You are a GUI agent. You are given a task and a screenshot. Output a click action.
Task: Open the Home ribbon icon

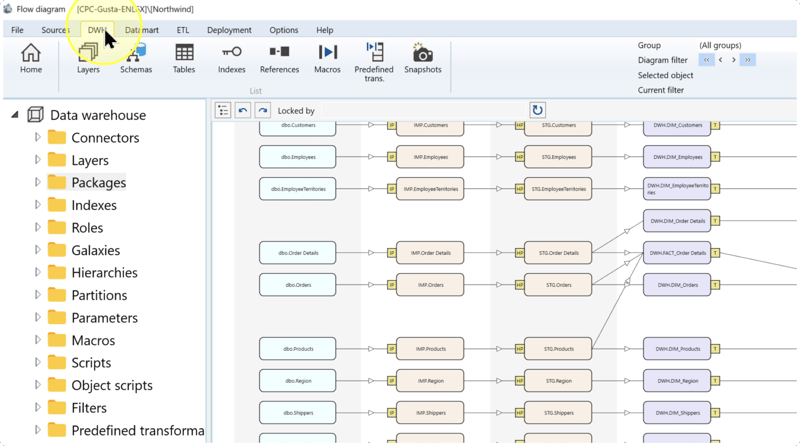click(31, 58)
